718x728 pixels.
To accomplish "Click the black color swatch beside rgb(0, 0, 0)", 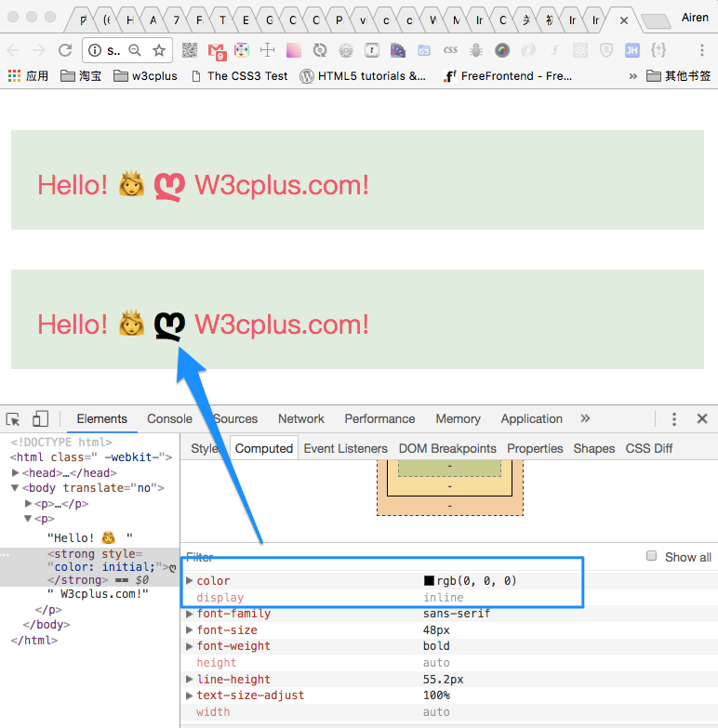I will (429, 580).
